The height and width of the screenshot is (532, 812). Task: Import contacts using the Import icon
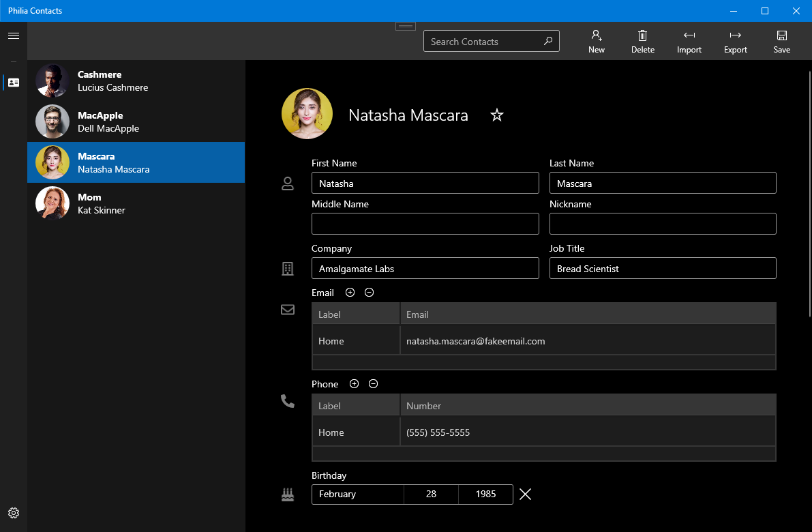click(x=689, y=40)
